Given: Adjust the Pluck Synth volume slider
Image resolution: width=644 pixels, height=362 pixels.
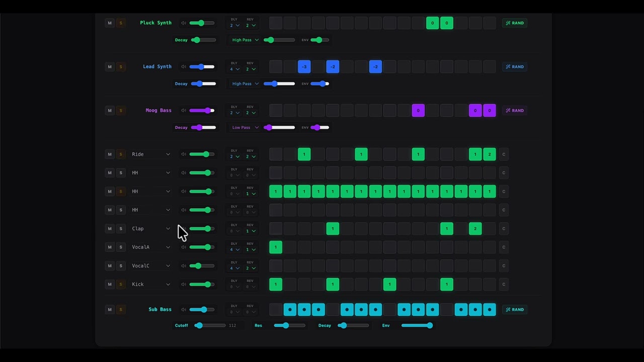Looking at the screenshot, I should pyautogui.click(x=202, y=23).
